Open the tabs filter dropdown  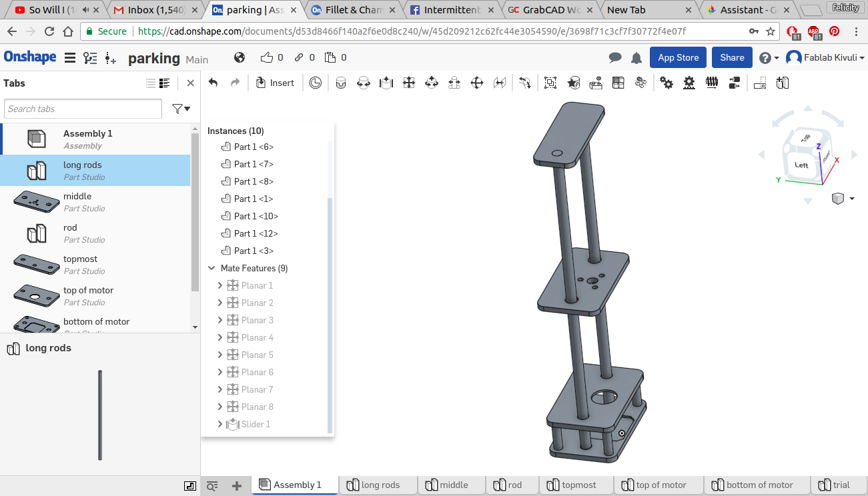point(181,109)
